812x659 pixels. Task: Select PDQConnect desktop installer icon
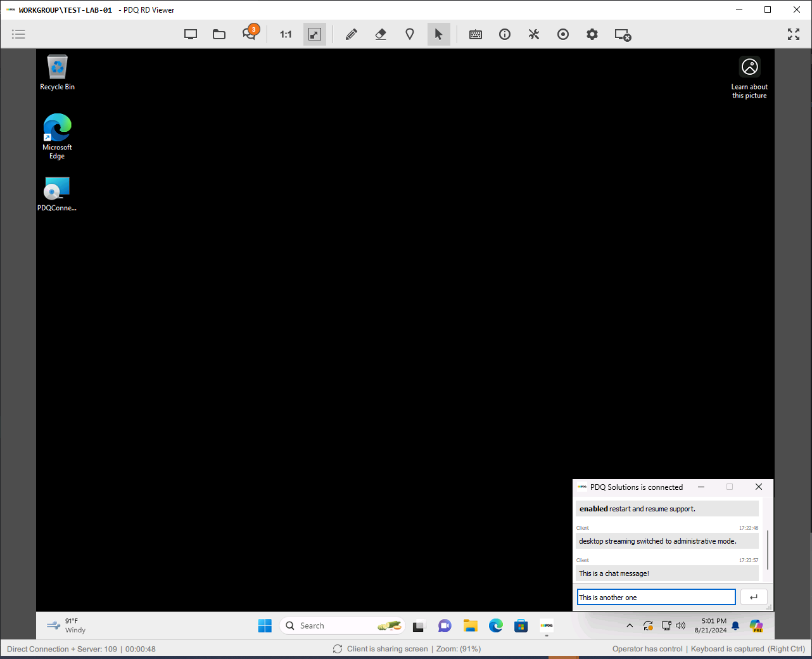point(57,194)
